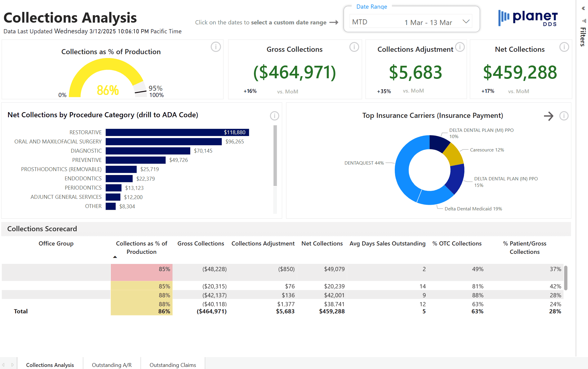Click the Planet DDS logo
Screen dimensions: 588x369
click(x=528, y=18)
